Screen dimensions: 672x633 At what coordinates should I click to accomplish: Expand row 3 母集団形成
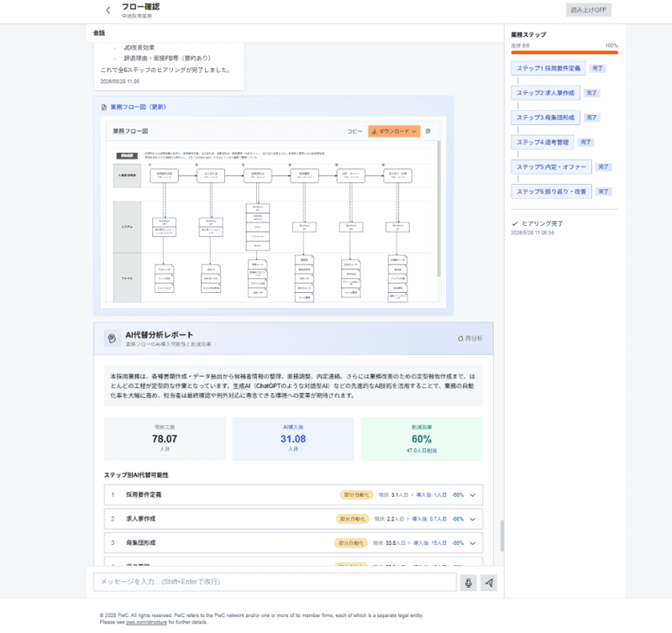(293, 543)
